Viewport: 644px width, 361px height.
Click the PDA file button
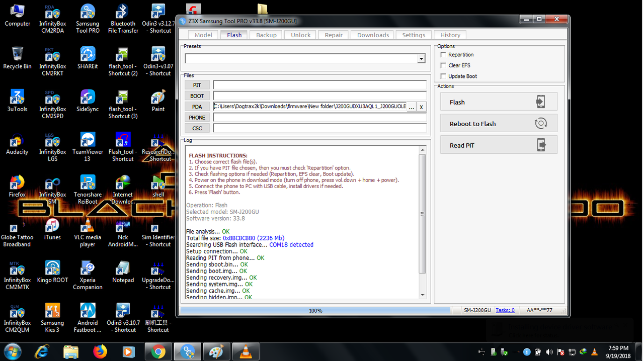pyautogui.click(x=197, y=107)
